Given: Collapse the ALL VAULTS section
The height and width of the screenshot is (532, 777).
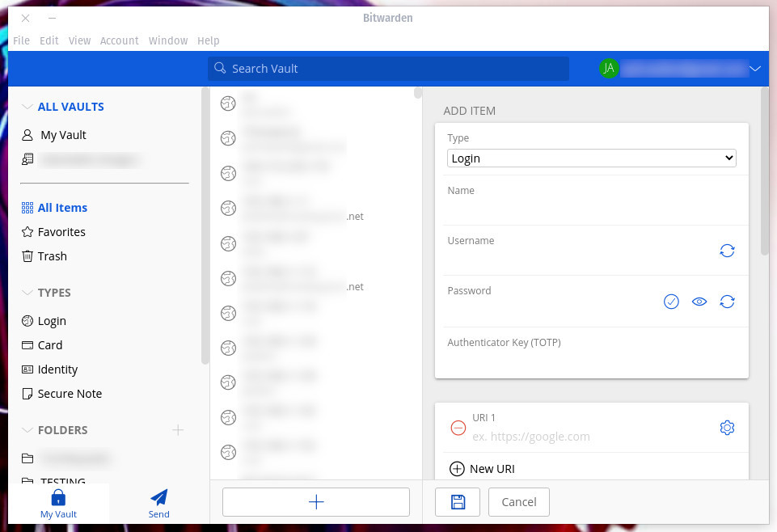Looking at the screenshot, I should (27, 107).
